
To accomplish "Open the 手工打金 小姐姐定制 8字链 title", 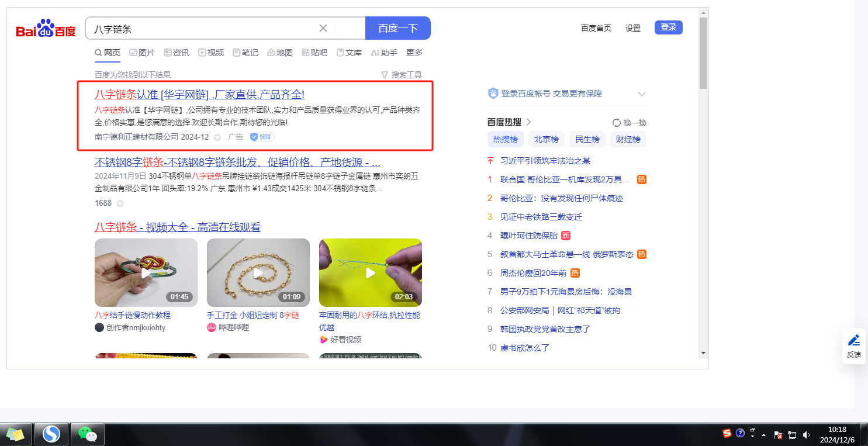I will (x=253, y=315).
